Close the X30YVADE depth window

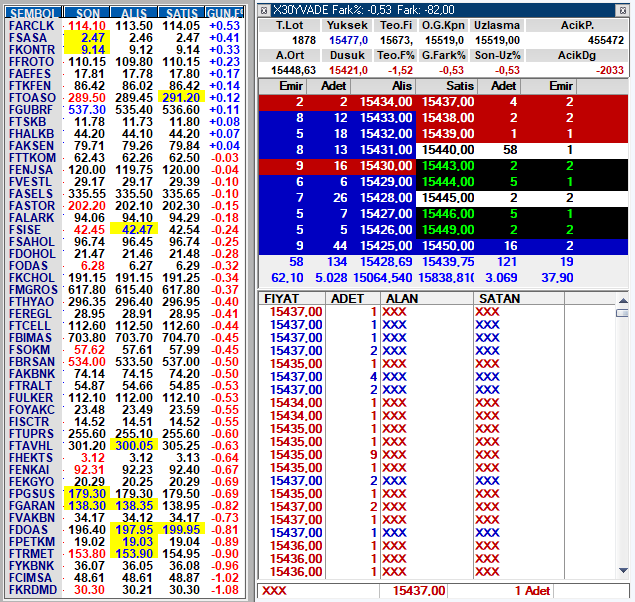623,11
